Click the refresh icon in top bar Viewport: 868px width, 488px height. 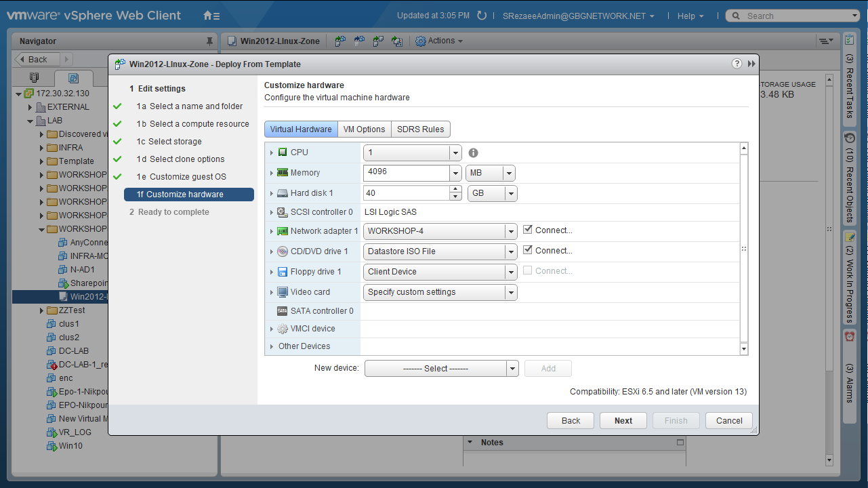pyautogui.click(x=482, y=16)
